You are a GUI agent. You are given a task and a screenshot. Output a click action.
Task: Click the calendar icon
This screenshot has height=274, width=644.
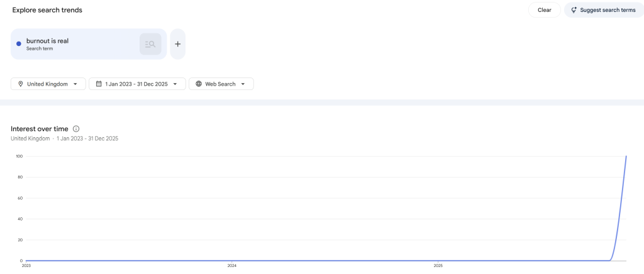pyautogui.click(x=99, y=84)
